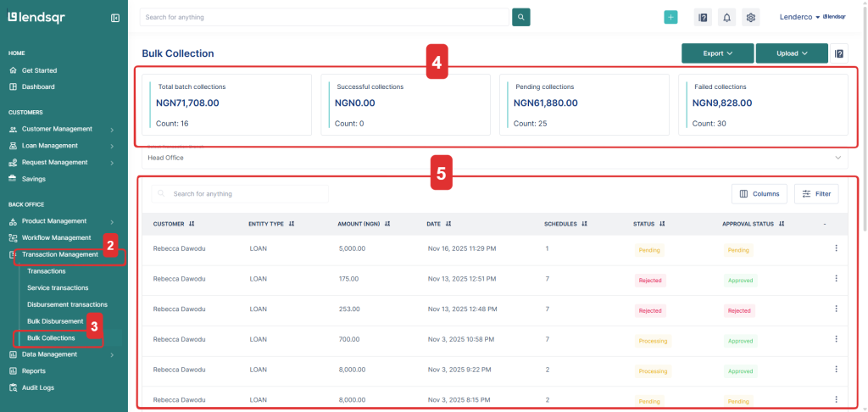Open the help guide icon in top bar
This screenshot has height=412, width=868.
coord(703,17)
